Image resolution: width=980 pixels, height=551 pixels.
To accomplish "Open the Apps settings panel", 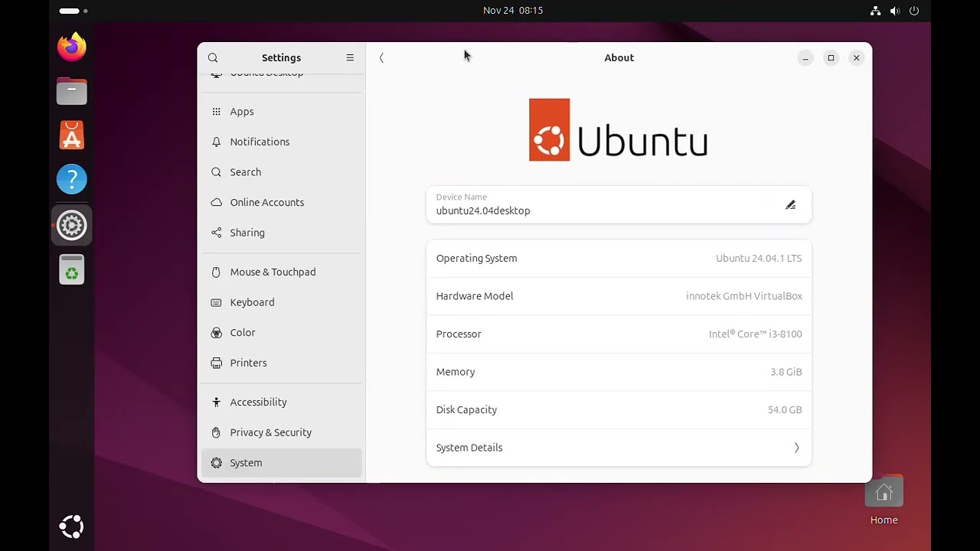I will tap(281, 112).
